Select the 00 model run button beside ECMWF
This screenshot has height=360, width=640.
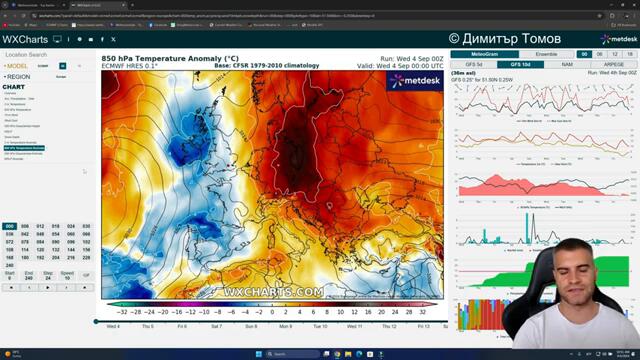(x=62, y=66)
